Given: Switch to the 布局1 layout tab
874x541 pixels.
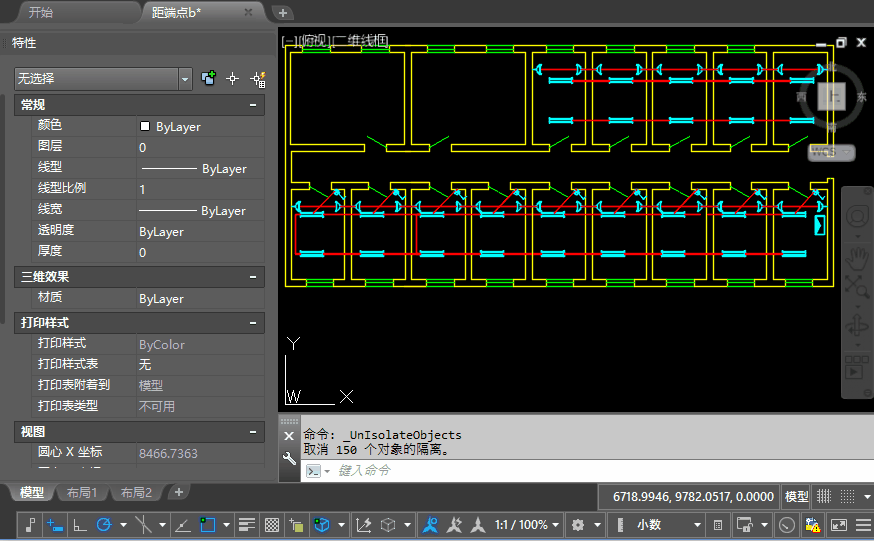Looking at the screenshot, I should (x=82, y=493).
